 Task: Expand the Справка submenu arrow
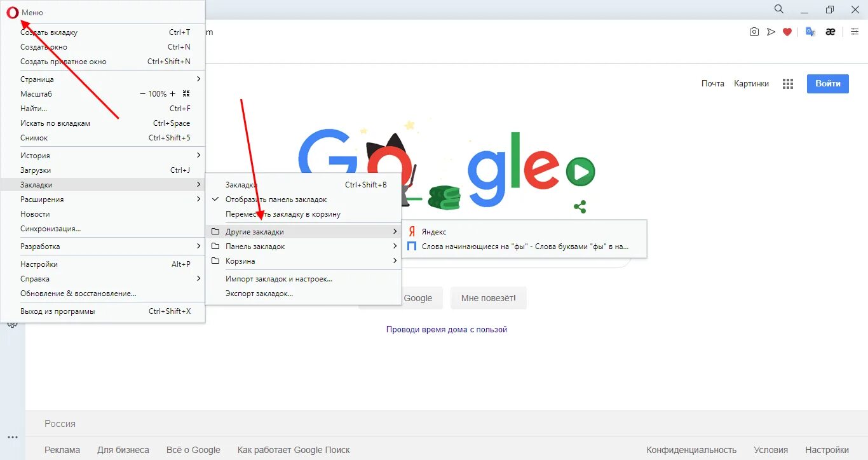198,279
